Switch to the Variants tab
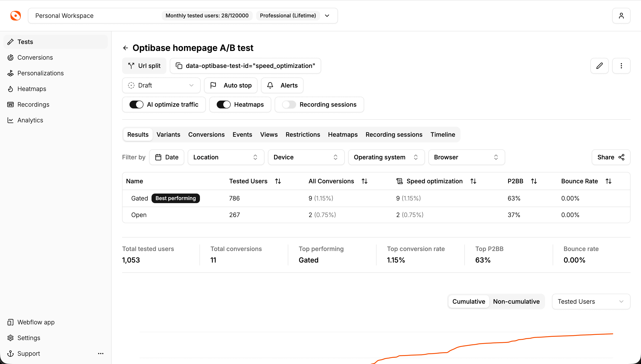Screen dimensions: 641x364 [168, 135]
